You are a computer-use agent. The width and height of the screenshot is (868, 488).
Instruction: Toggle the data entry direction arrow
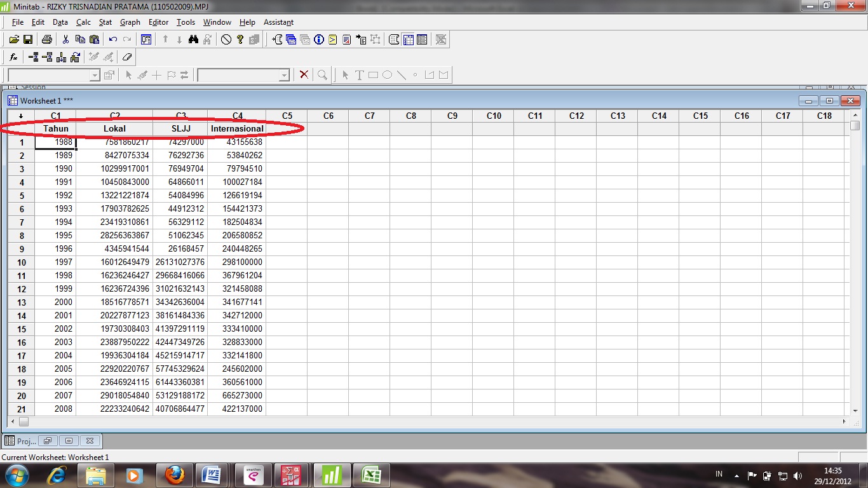(22, 116)
